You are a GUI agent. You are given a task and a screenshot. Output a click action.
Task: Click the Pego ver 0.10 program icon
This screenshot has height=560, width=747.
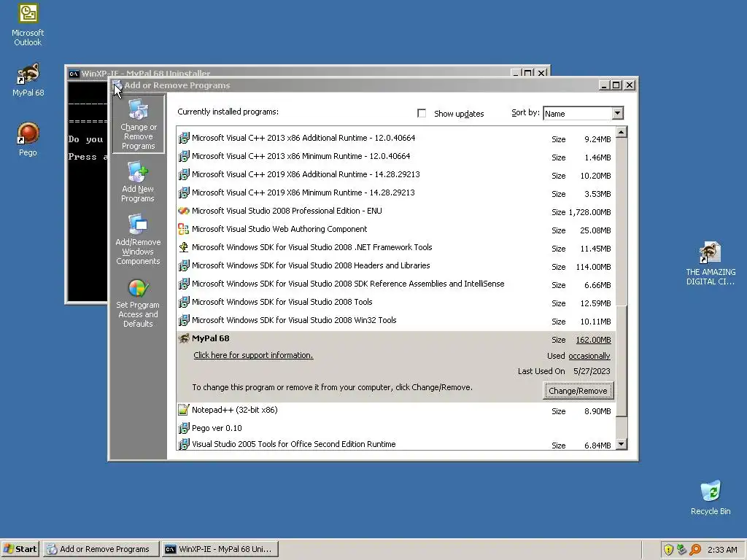tap(183, 428)
